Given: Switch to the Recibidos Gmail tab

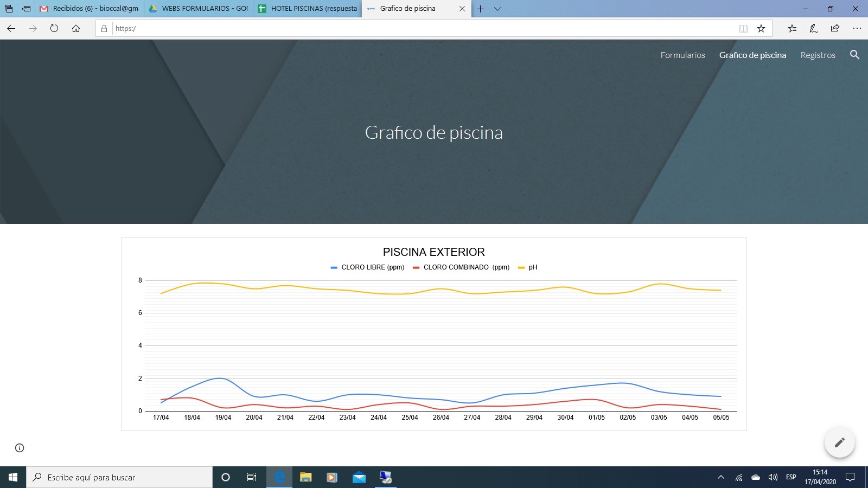Looking at the screenshot, I should point(90,9).
